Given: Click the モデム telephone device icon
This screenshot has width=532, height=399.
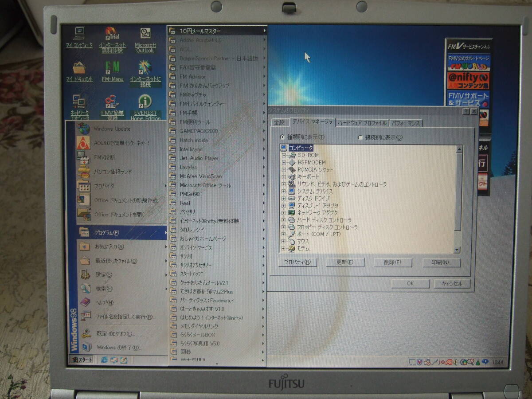Looking at the screenshot, I should coord(292,248).
